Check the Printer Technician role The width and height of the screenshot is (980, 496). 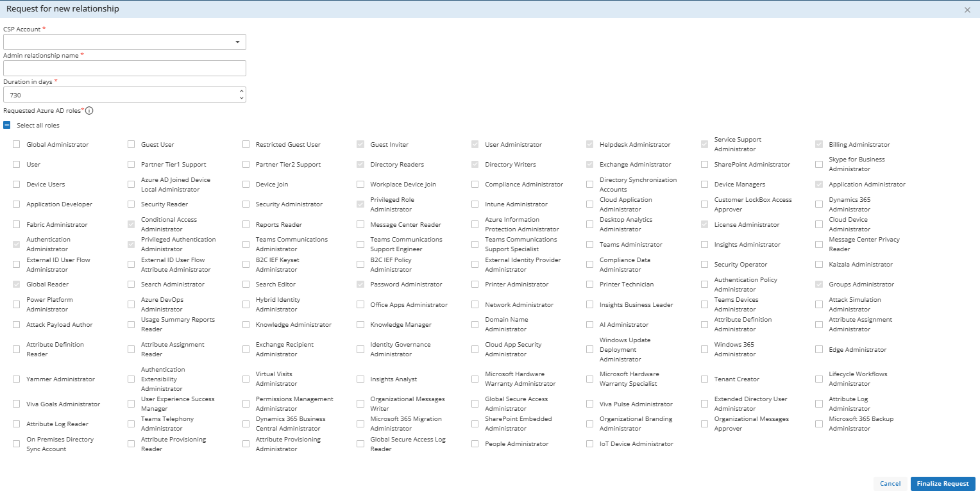click(589, 284)
